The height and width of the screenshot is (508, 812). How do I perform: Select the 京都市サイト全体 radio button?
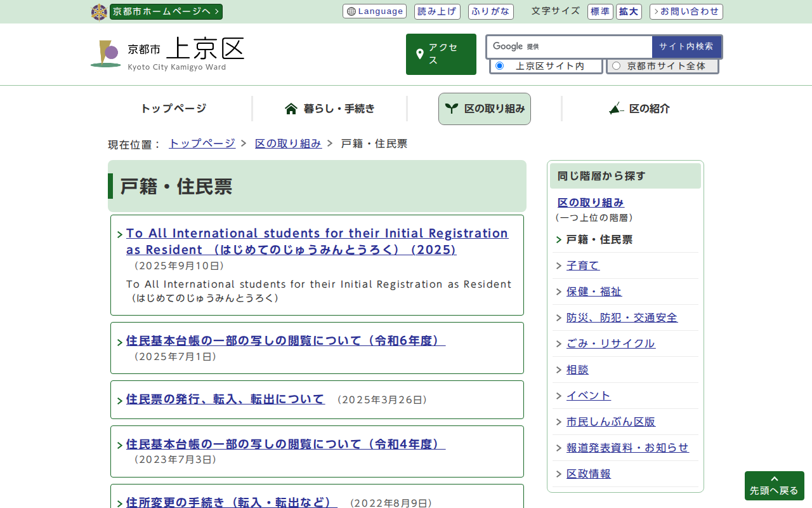(616, 66)
